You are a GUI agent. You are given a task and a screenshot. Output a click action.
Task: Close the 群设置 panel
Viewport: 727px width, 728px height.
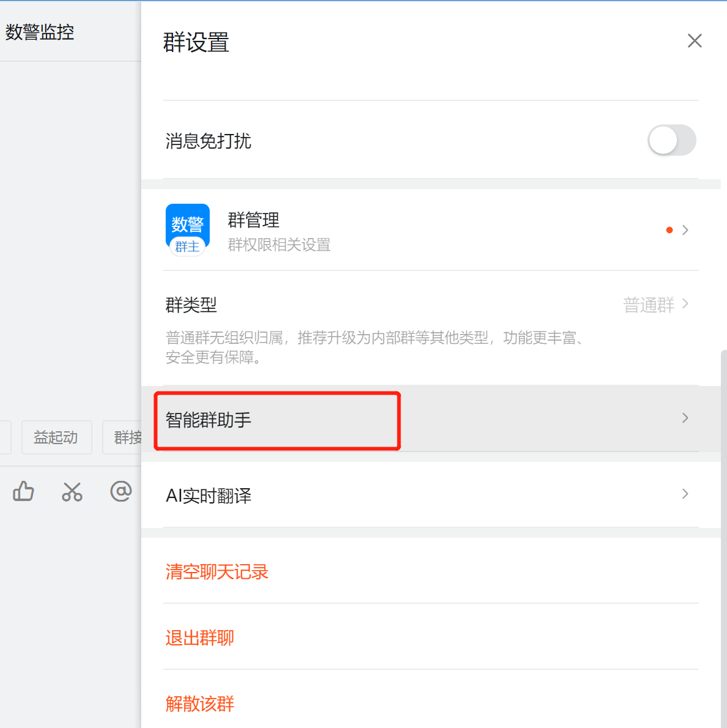695,41
